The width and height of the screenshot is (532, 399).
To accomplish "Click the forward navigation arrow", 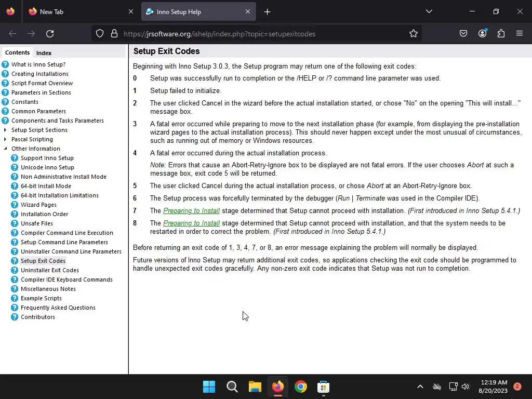I will [31, 34].
